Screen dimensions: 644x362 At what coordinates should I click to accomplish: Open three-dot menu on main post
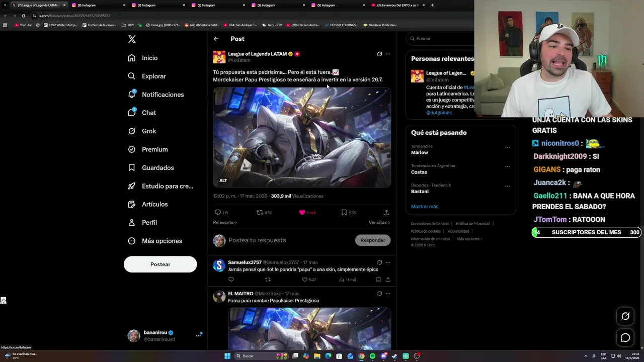(x=388, y=54)
